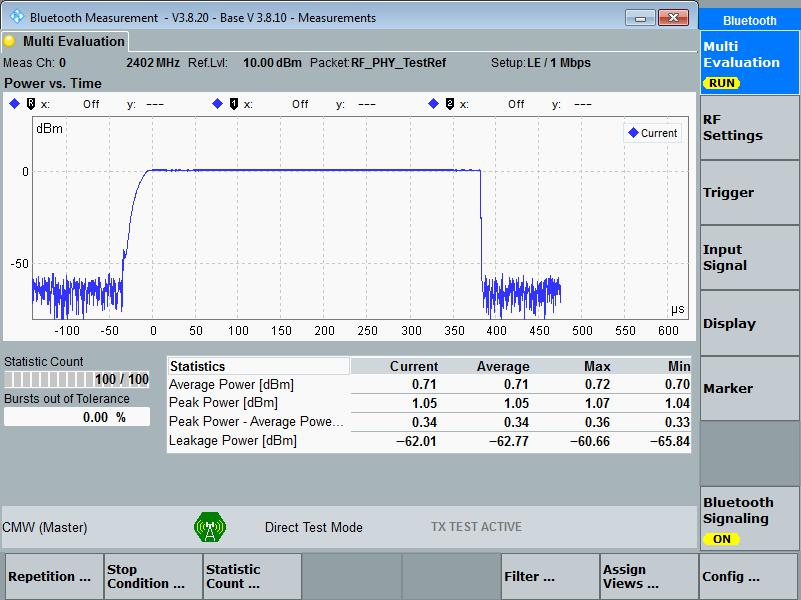Click the Current trace legend diamond
The image size is (801, 600).
click(633, 133)
